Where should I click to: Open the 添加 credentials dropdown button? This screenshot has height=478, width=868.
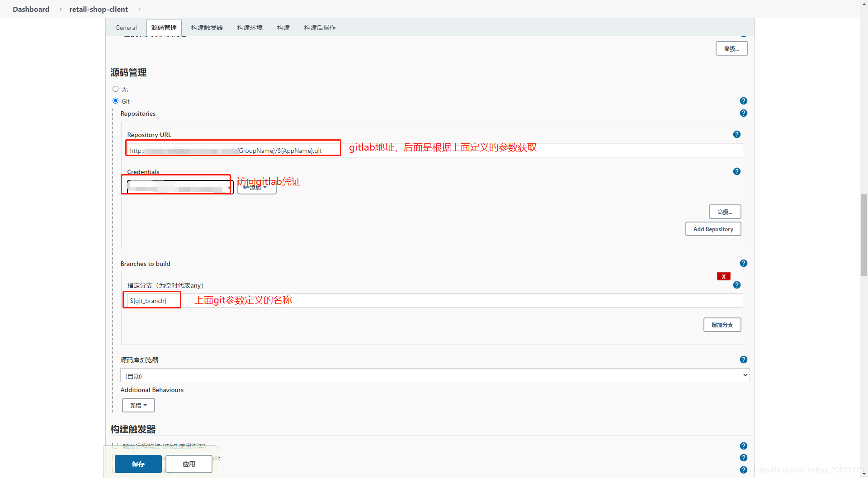[257, 187]
